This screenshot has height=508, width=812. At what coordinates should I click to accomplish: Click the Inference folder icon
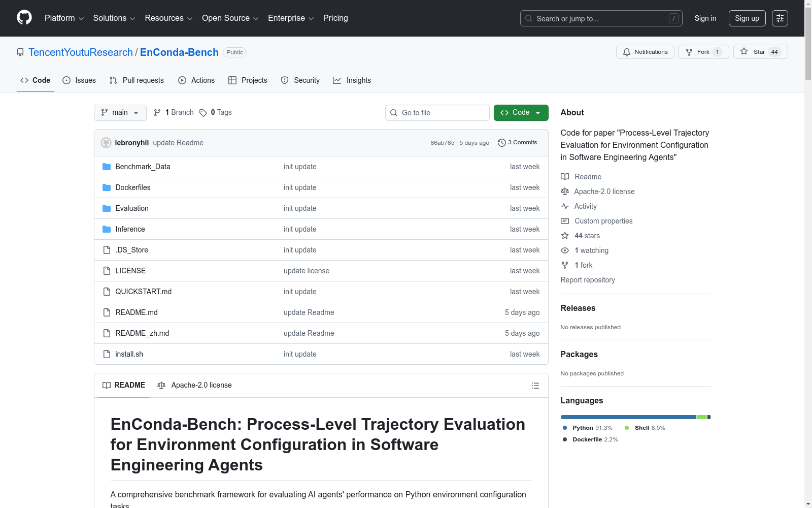107,229
